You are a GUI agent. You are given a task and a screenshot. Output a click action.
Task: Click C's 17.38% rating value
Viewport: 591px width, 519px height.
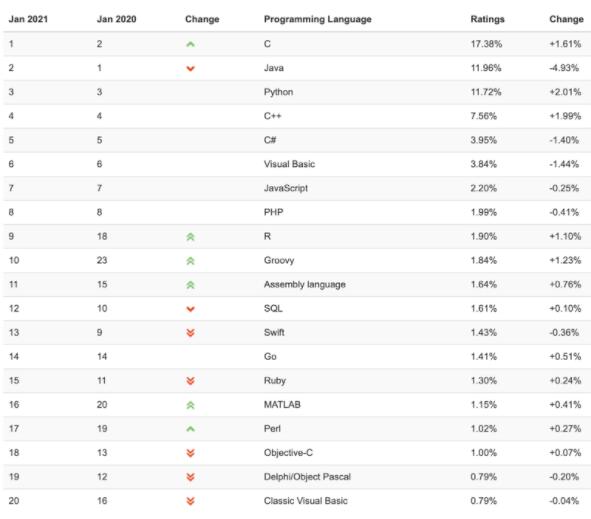click(x=486, y=44)
